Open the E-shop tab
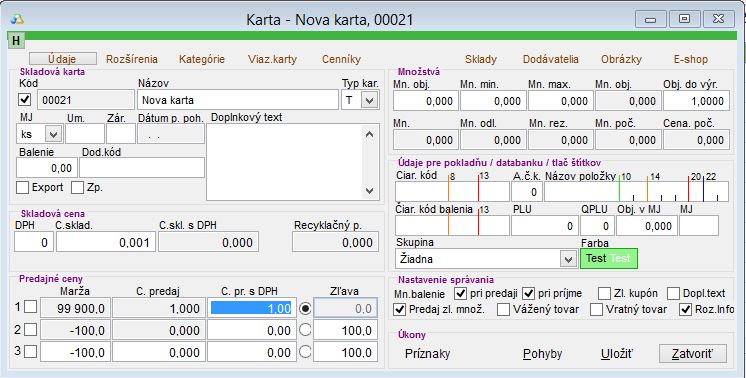The width and height of the screenshot is (746, 378). tap(690, 59)
